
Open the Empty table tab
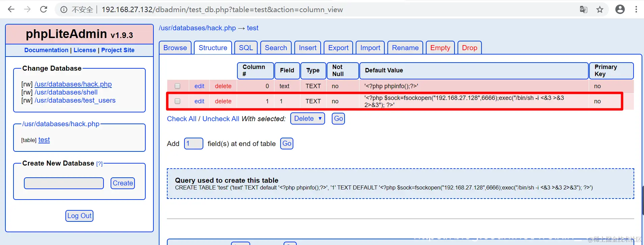[440, 48]
